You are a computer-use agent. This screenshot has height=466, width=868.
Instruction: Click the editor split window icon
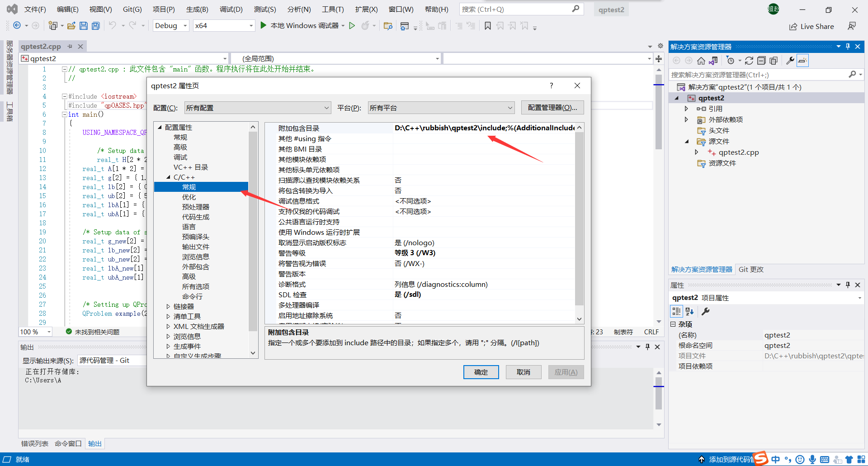click(x=659, y=59)
